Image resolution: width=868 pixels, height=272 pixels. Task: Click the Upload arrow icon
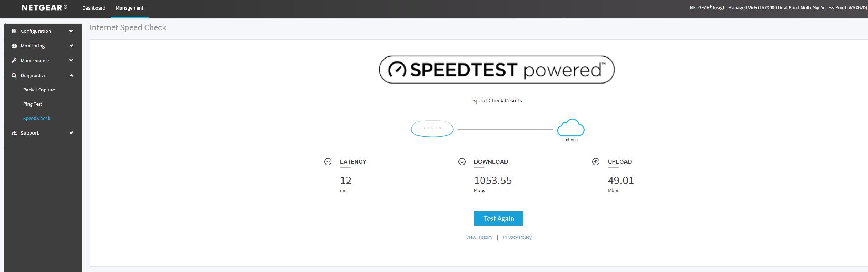(595, 162)
